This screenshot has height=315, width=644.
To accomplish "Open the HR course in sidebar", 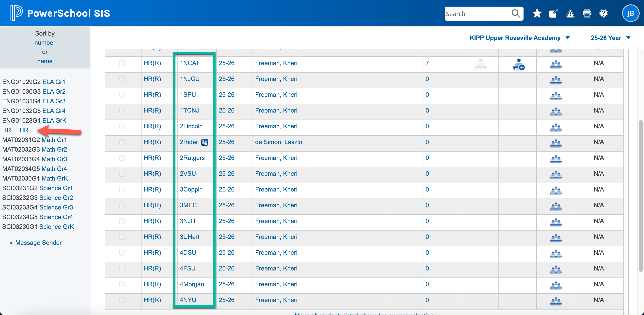I will (24, 130).
